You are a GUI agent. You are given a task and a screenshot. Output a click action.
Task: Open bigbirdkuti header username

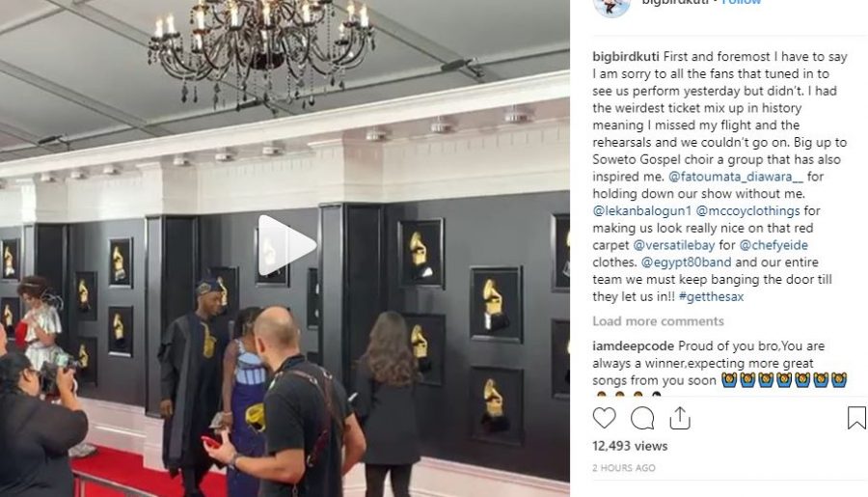675,2
